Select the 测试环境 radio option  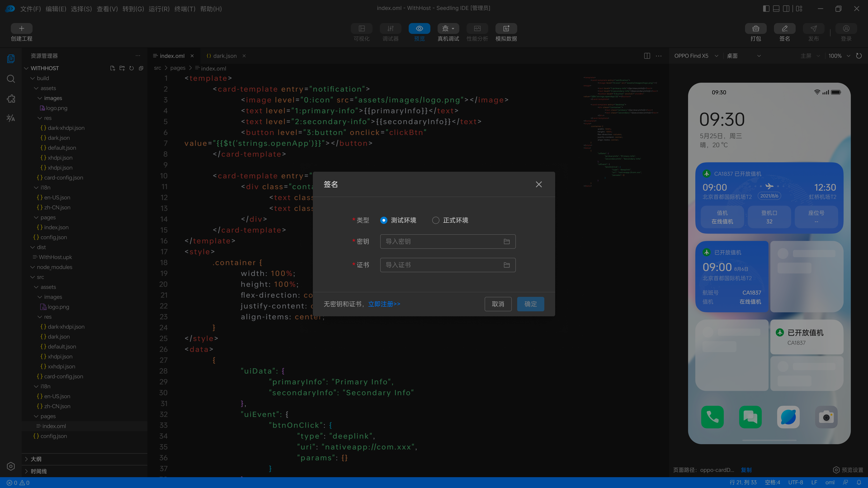[x=383, y=220]
